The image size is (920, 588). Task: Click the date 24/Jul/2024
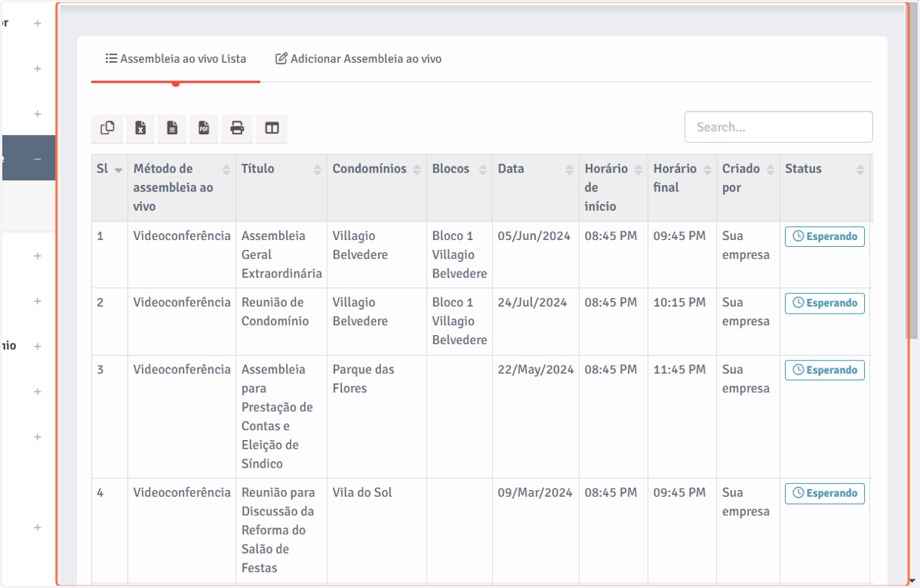pos(532,303)
